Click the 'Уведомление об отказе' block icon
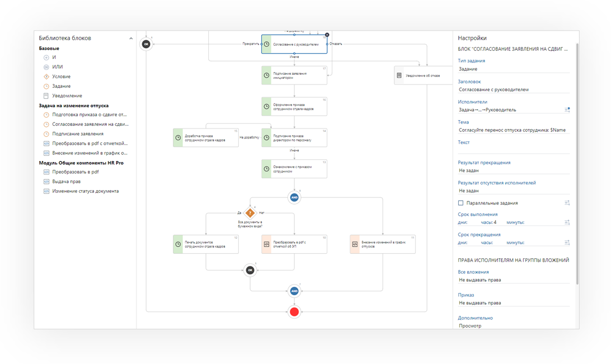611x364 pixels. pyautogui.click(x=399, y=75)
